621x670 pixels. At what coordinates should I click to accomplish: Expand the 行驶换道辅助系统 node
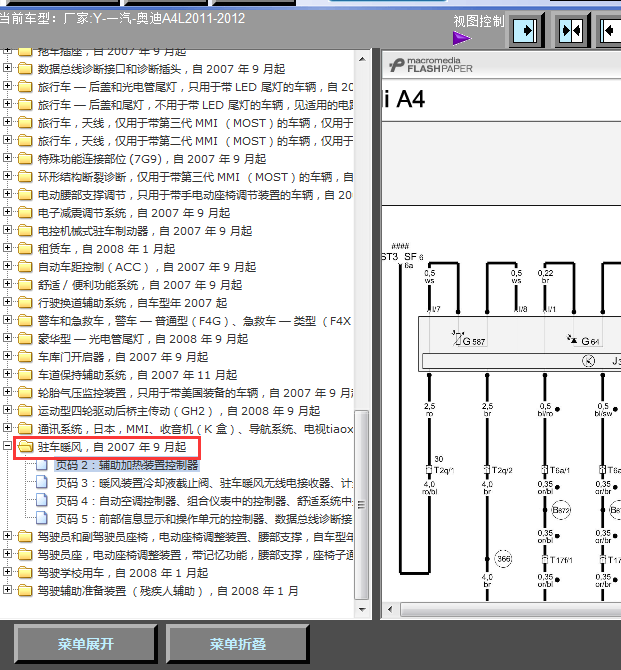[7, 301]
